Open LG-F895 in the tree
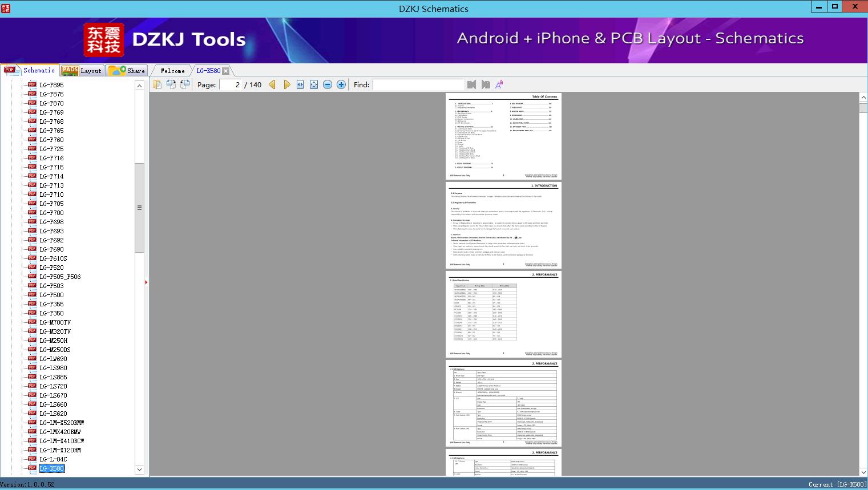868x490 pixels. (x=51, y=85)
